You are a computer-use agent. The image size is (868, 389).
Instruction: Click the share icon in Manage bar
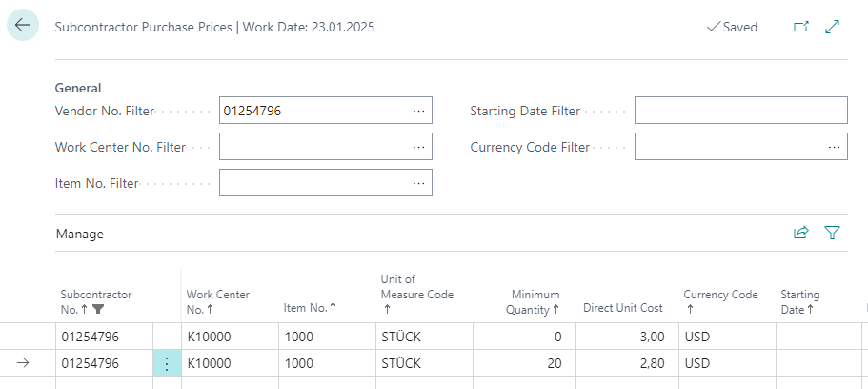coord(800,233)
